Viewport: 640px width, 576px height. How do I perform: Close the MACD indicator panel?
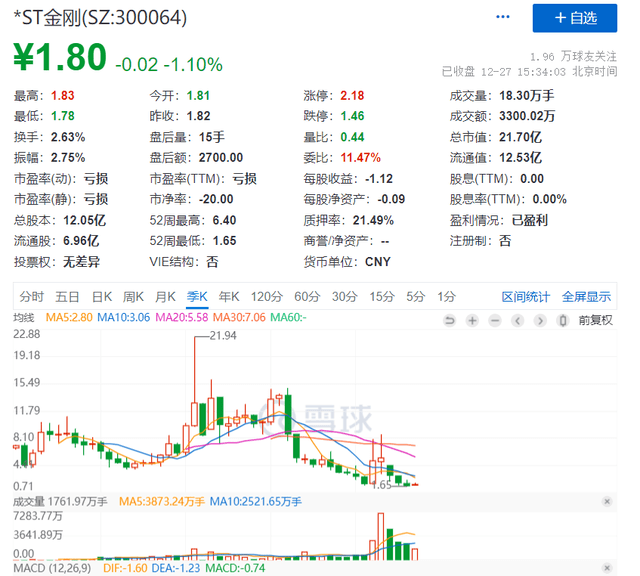point(607,568)
